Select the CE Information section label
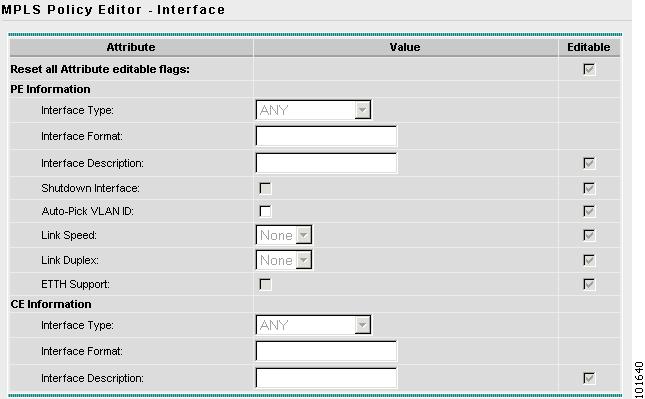 [51, 304]
